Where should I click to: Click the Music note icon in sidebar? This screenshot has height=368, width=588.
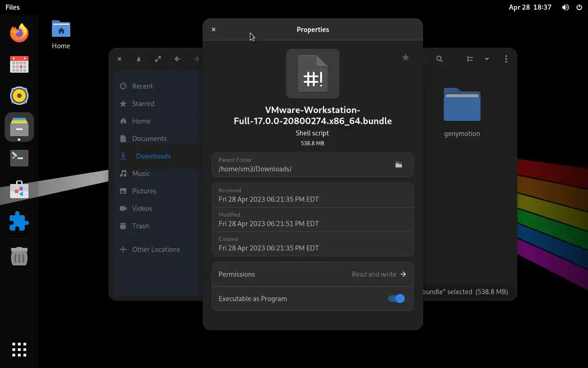[x=123, y=173]
